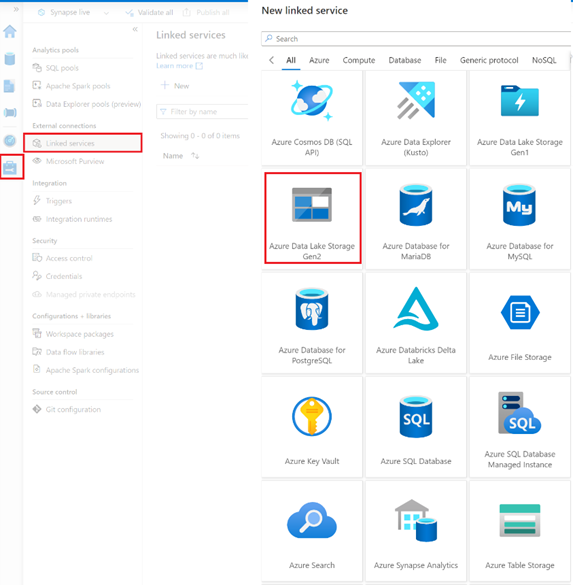
Task: Select the File tab
Action: (440, 60)
